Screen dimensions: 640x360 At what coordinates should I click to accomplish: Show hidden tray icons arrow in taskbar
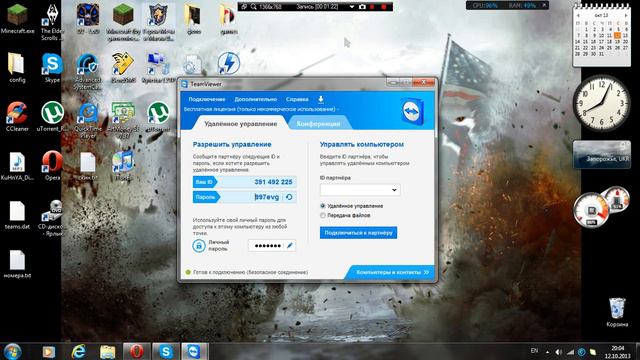click(x=547, y=352)
